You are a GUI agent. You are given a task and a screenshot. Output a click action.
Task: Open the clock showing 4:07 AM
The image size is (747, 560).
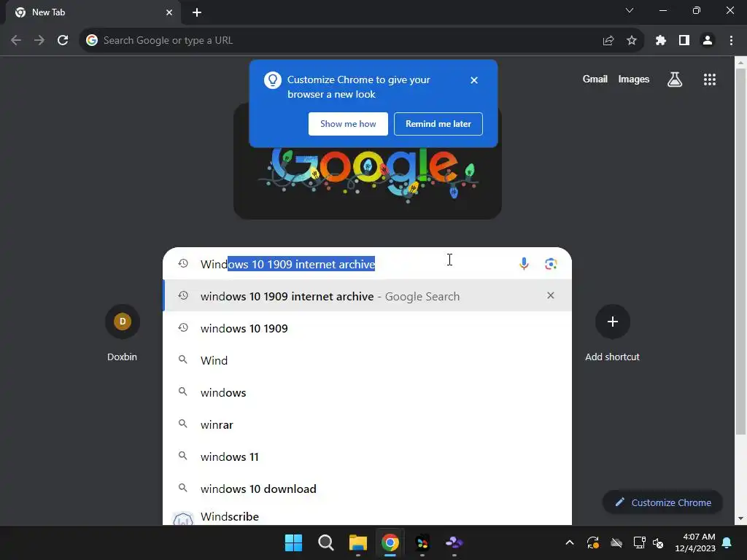coord(695,542)
